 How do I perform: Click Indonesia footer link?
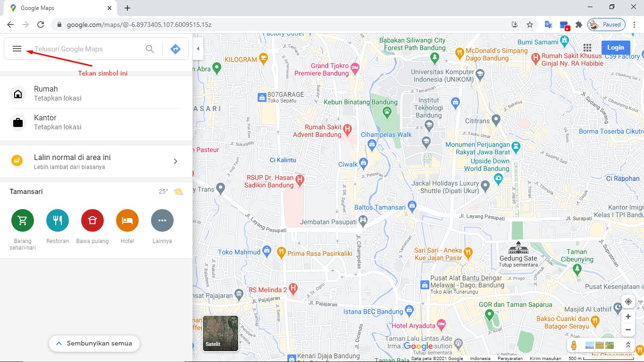point(480,359)
